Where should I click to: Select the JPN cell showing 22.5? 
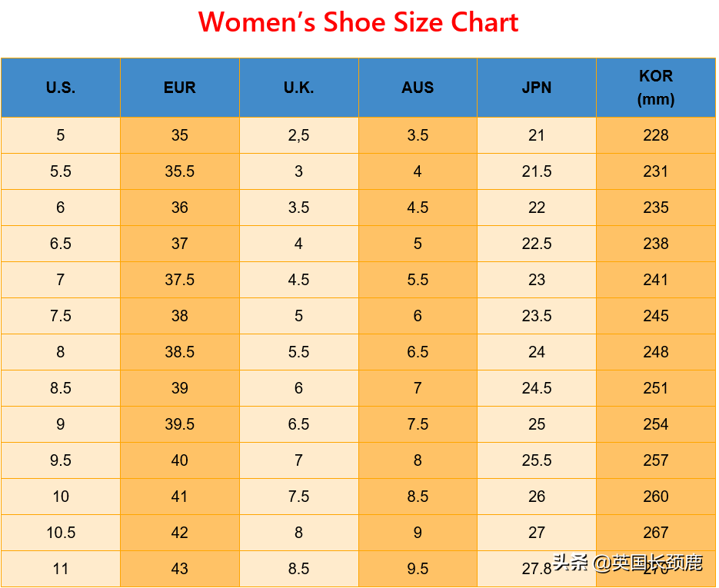(537, 244)
